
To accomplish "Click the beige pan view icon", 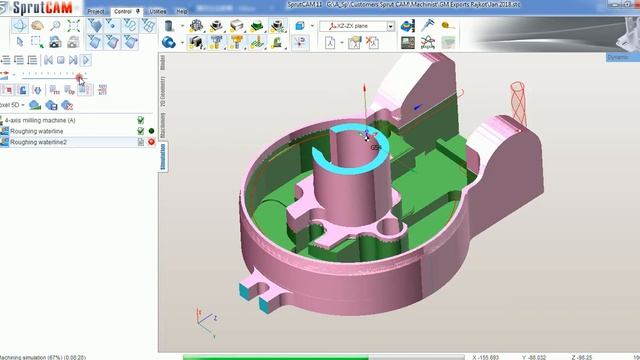I will point(37,26).
